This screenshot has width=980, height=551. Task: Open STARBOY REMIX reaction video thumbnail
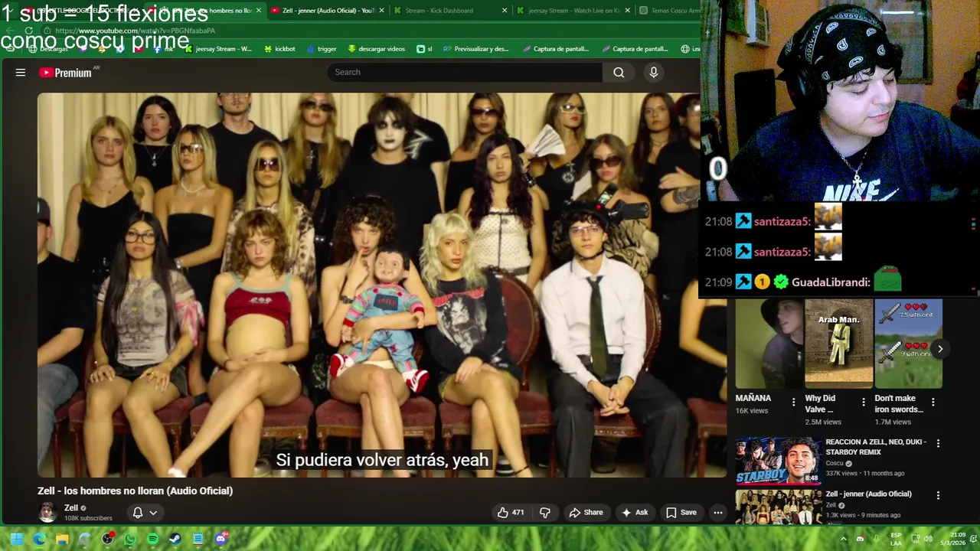coord(779,461)
